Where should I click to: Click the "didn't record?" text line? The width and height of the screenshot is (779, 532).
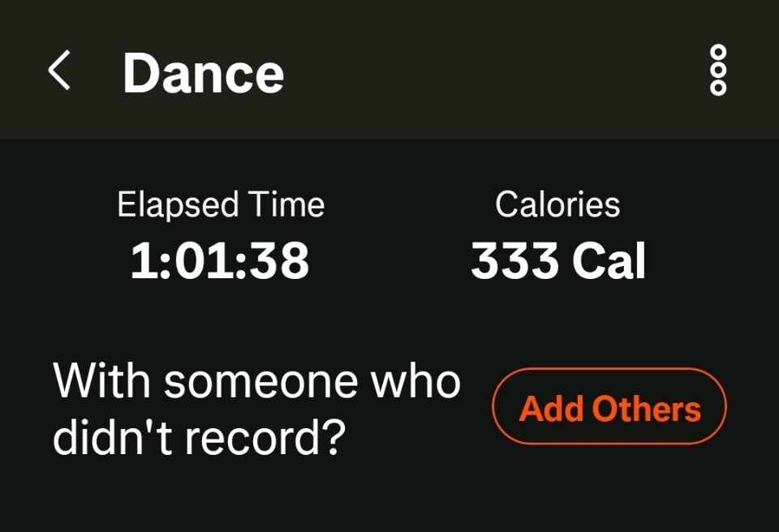click(200, 438)
